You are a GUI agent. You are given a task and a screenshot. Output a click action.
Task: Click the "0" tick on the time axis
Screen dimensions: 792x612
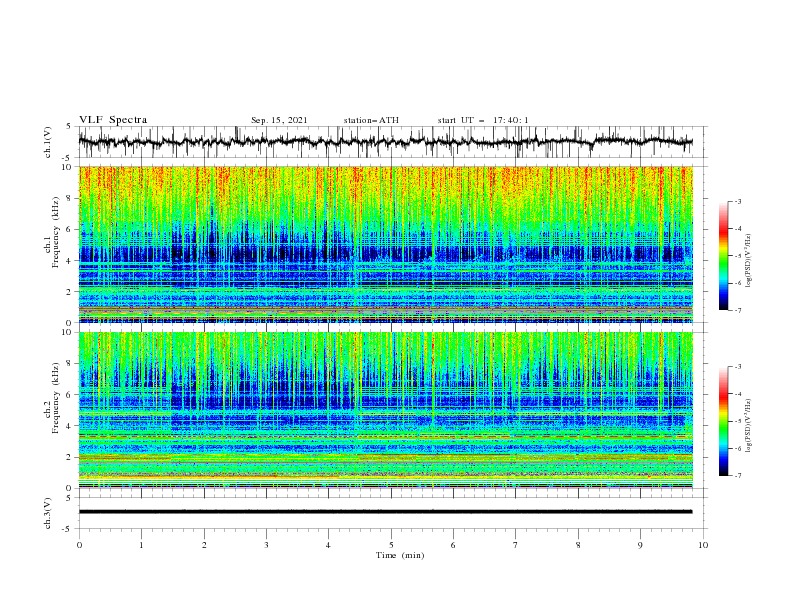79,545
